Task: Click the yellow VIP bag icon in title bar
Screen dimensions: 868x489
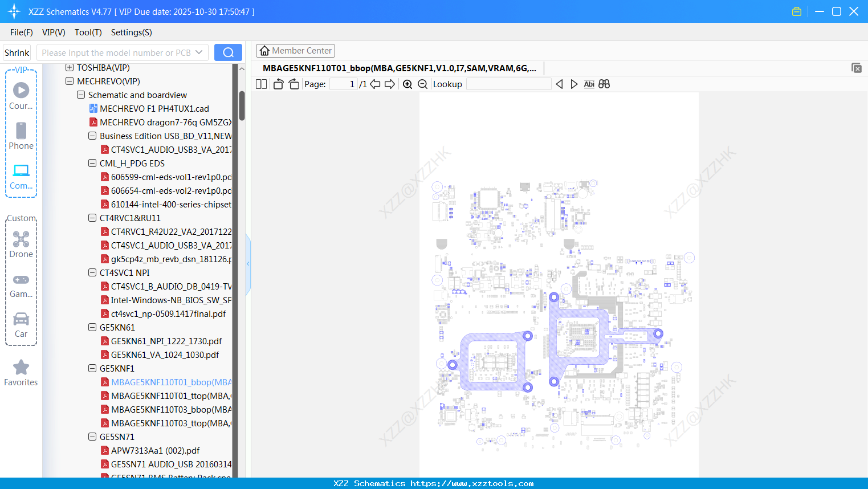Action: pyautogui.click(x=797, y=11)
